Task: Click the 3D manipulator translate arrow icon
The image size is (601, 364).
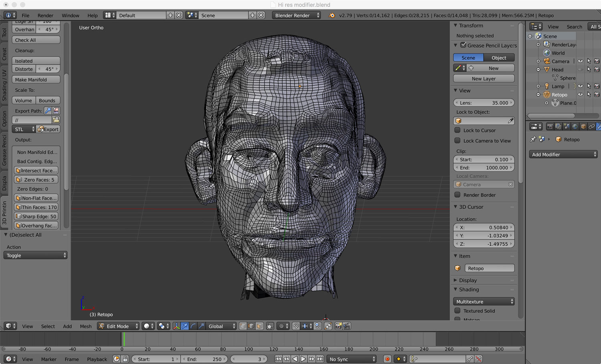Action: coord(185,326)
